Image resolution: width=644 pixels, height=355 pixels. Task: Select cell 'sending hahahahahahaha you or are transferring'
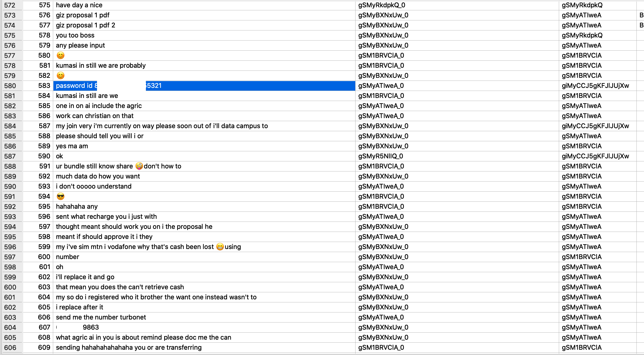pyautogui.click(x=204, y=347)
